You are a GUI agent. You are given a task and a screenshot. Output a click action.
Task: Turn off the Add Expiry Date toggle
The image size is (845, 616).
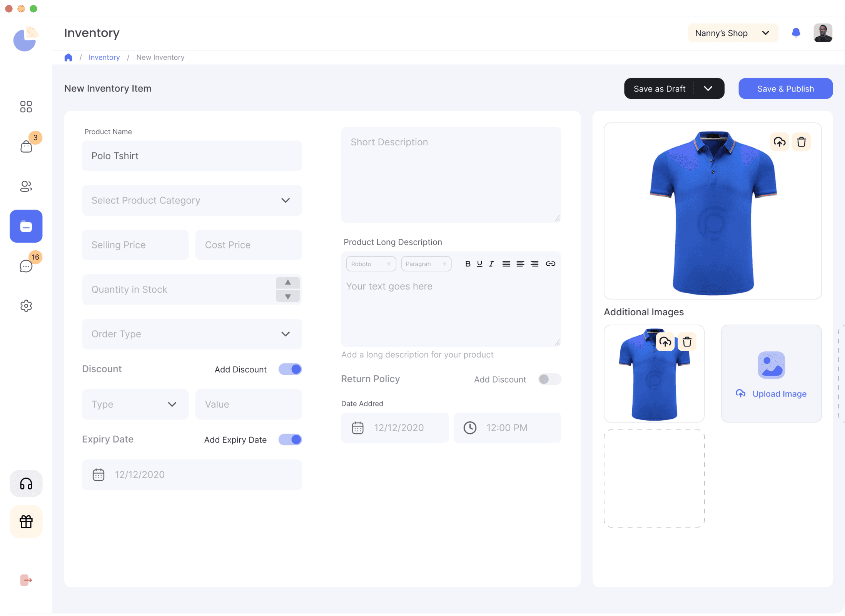click(290, 440)
